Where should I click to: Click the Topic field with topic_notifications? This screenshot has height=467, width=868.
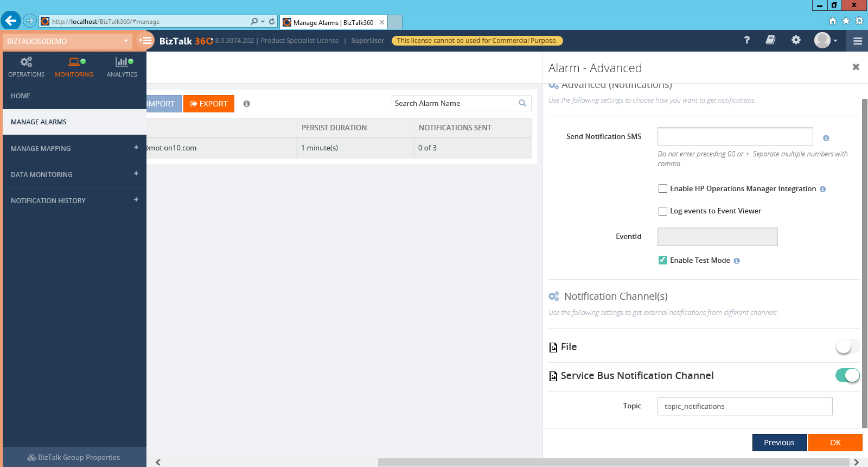(745, 406)
